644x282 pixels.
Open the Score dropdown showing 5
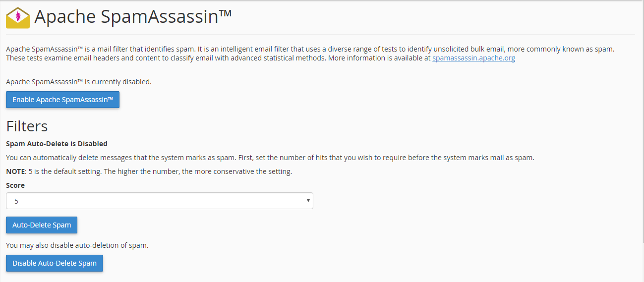coord(160,201)
